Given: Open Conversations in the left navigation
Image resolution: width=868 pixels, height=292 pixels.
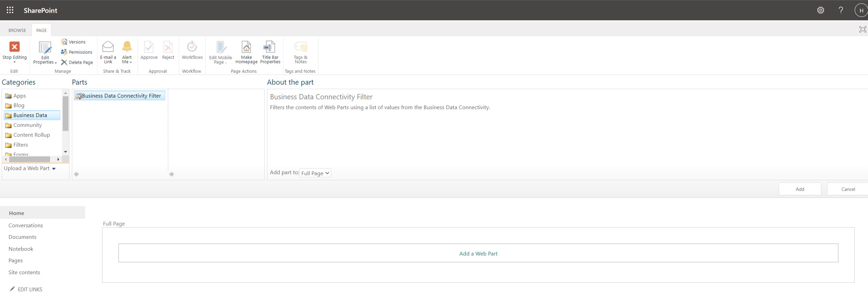Looking at the screenshot, I should pos(26,225).
